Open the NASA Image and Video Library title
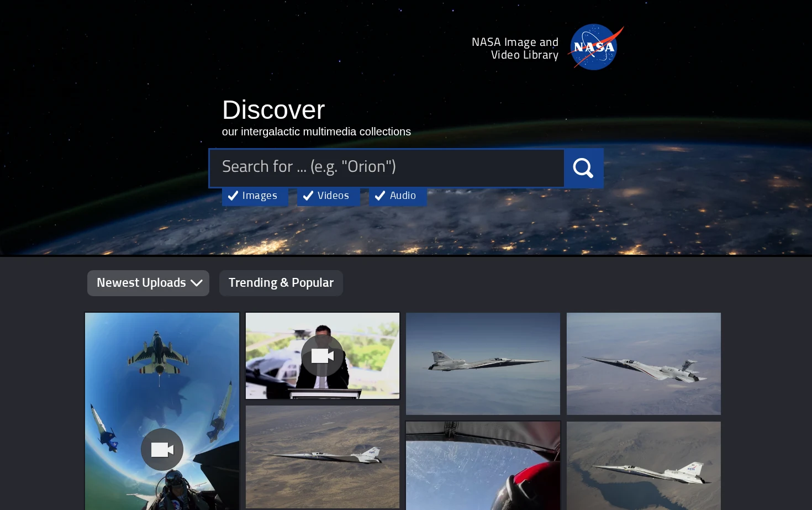Screen dimensions: 812x510 (515, 49)
